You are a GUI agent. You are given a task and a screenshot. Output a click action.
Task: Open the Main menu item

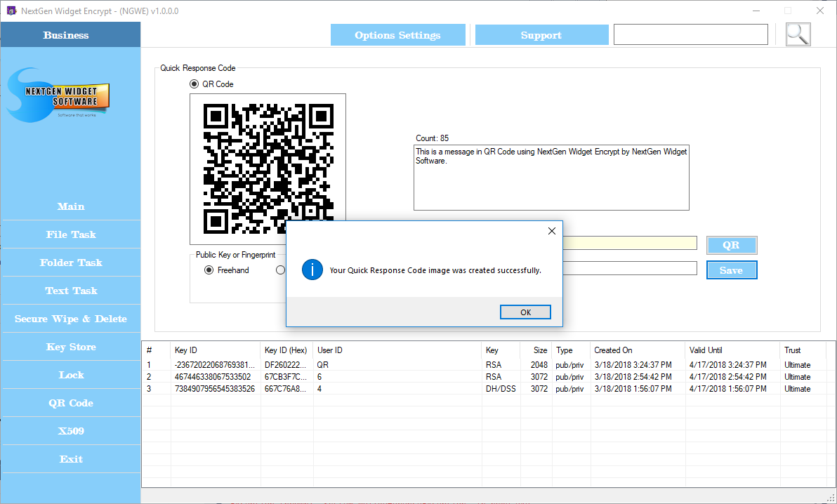click(71, 206)
